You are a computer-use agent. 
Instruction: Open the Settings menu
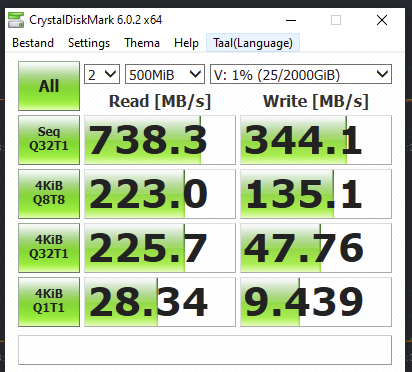pos(89,43)
